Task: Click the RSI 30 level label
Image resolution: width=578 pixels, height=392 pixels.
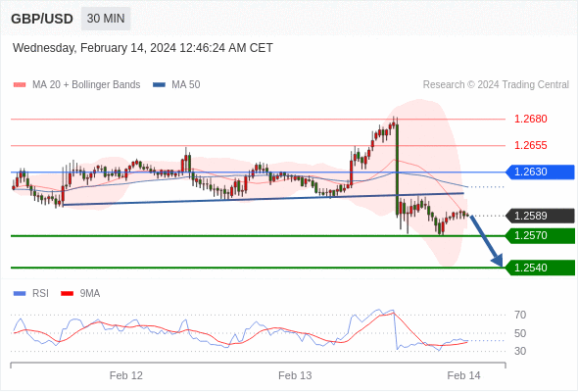Action: 520,351
